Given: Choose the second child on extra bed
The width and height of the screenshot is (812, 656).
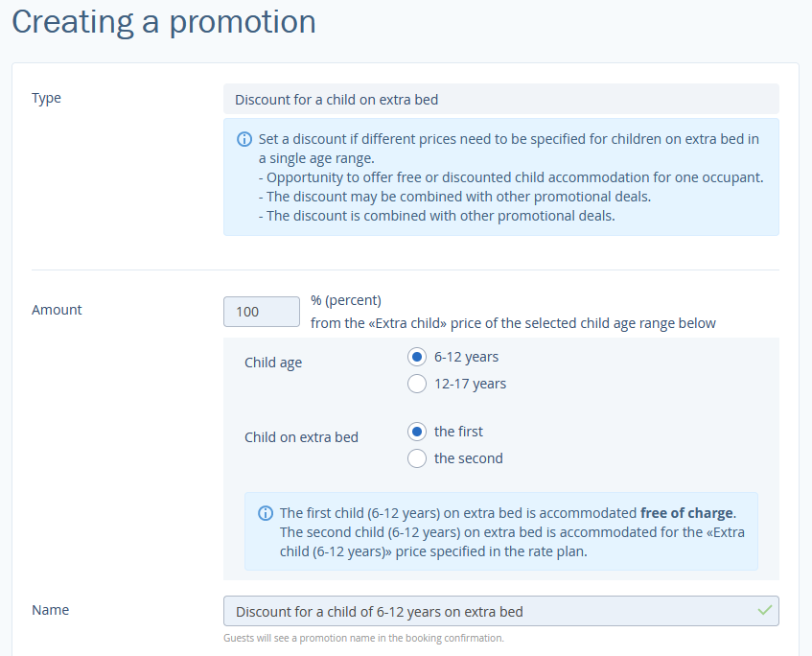Looking at the screenshot, I should coord(417,458).
